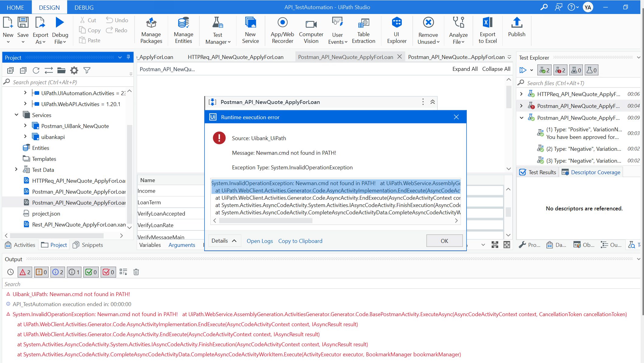644x363 pixels.
Task: Toggle timestamps clock icon in Output
Action: click(10, 272)
